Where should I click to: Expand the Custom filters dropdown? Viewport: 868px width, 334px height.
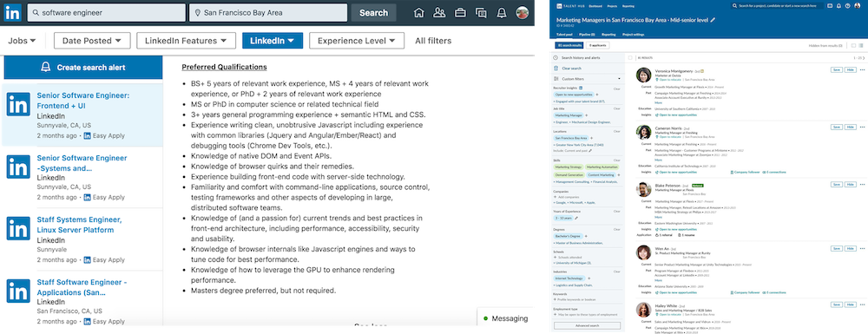pyautogui.click(x=588, y=79)
